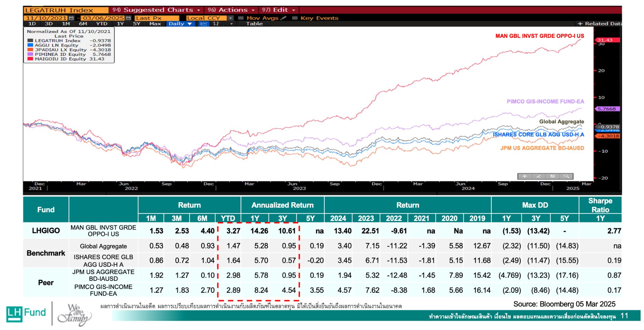Select the line chart type icon

[x=204, y=24]
